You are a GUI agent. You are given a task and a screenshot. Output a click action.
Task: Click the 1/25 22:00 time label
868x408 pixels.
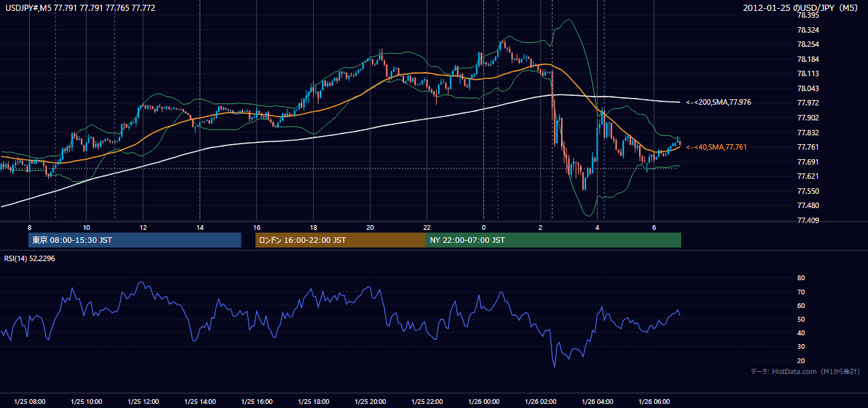pyautogui.click(x=427, y=401)
